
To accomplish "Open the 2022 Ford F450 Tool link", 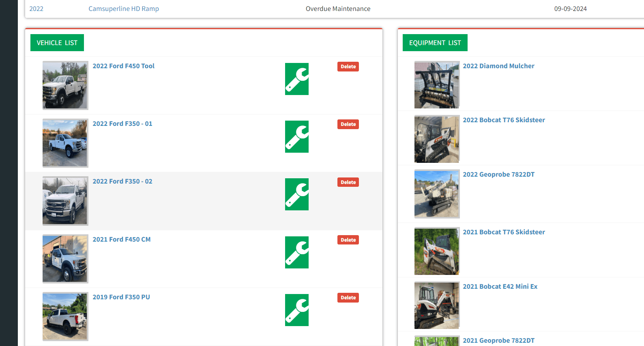I will (x=123, y=66).
